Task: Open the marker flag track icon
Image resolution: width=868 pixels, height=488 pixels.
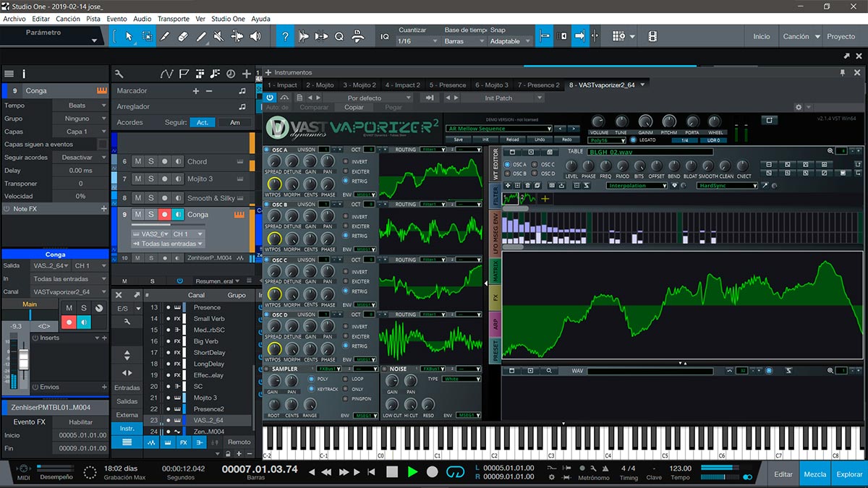Action: point(184,73)
